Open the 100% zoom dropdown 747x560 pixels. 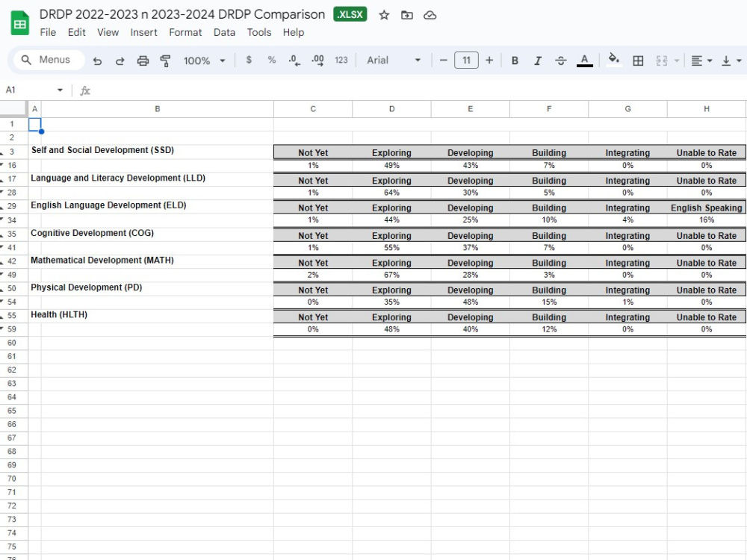tap(205, 60)
